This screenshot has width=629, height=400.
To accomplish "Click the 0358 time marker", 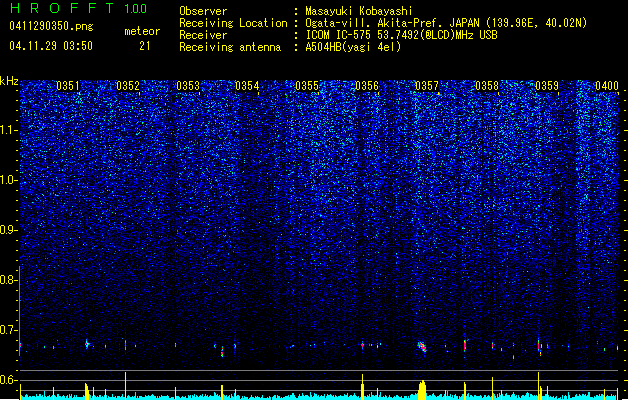I will coord(487,85).
